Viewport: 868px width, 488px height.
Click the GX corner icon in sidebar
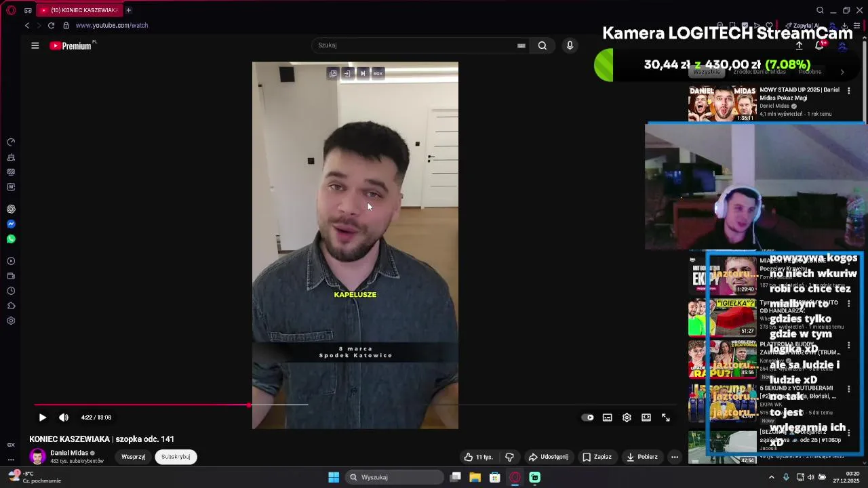(11, 445)
